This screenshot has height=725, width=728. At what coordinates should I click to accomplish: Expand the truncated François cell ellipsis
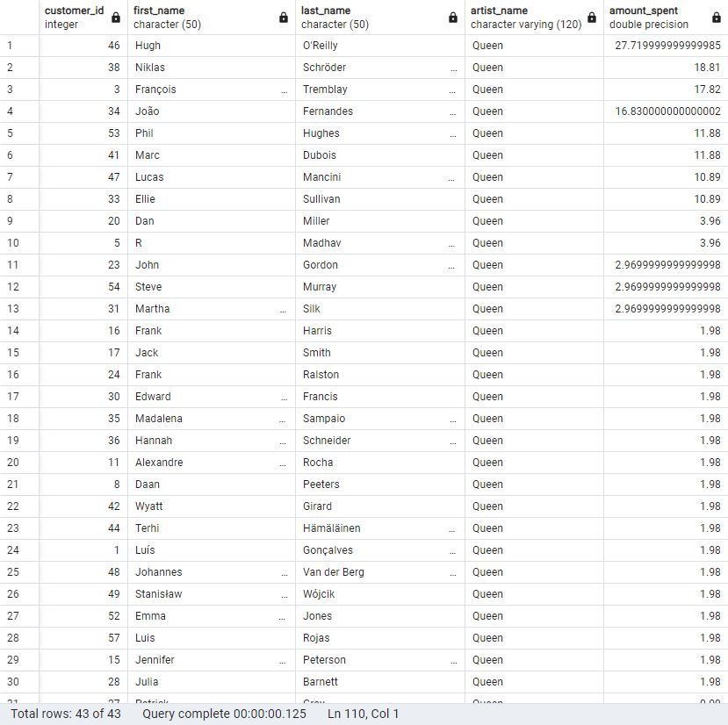click(x=284, y=91)
